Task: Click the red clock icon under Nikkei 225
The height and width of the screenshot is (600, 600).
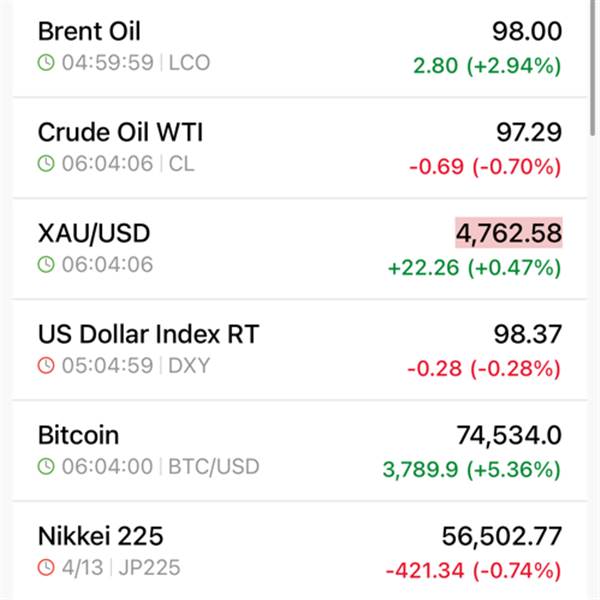Action: pyautogui.click(x=46, y=568)
